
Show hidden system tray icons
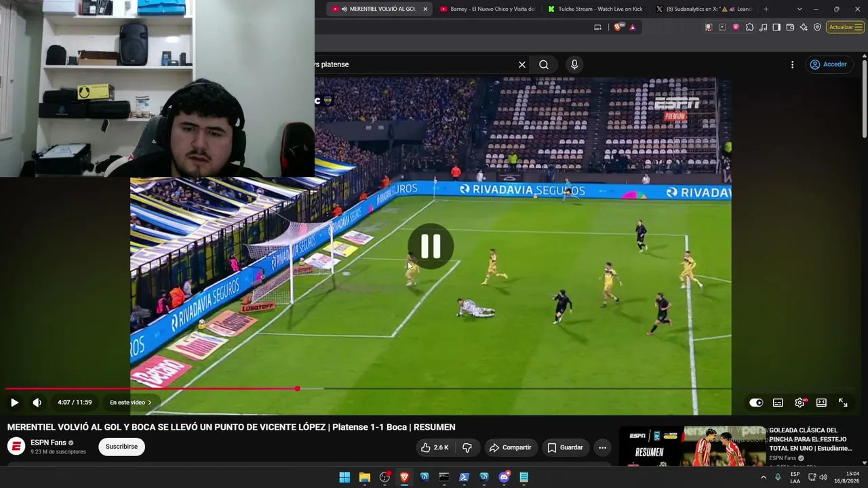coord(764,477)
